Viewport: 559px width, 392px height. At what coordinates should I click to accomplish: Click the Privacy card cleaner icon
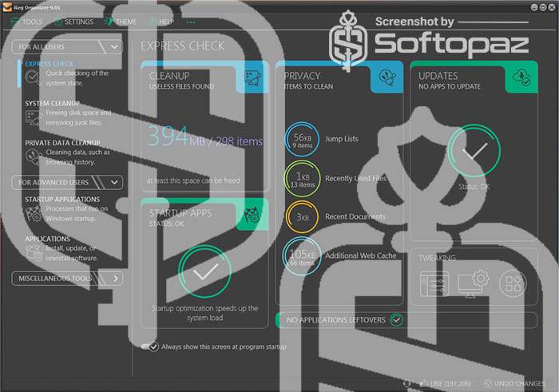[x=387, y=77]
